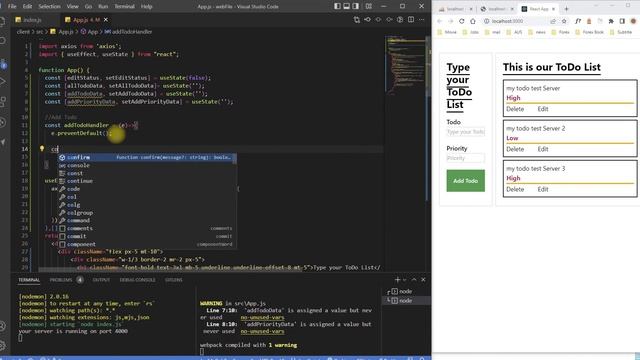Open the Manage gear in activity bar

point(3,345)
